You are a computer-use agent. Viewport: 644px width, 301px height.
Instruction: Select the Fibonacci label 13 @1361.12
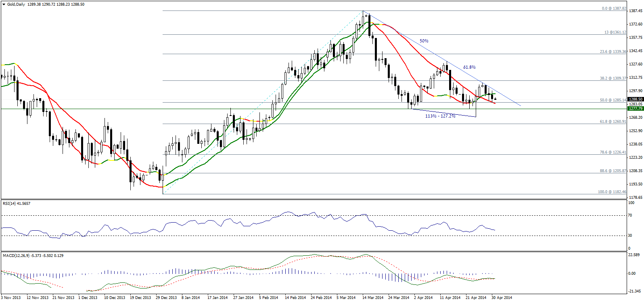[615, 32]
